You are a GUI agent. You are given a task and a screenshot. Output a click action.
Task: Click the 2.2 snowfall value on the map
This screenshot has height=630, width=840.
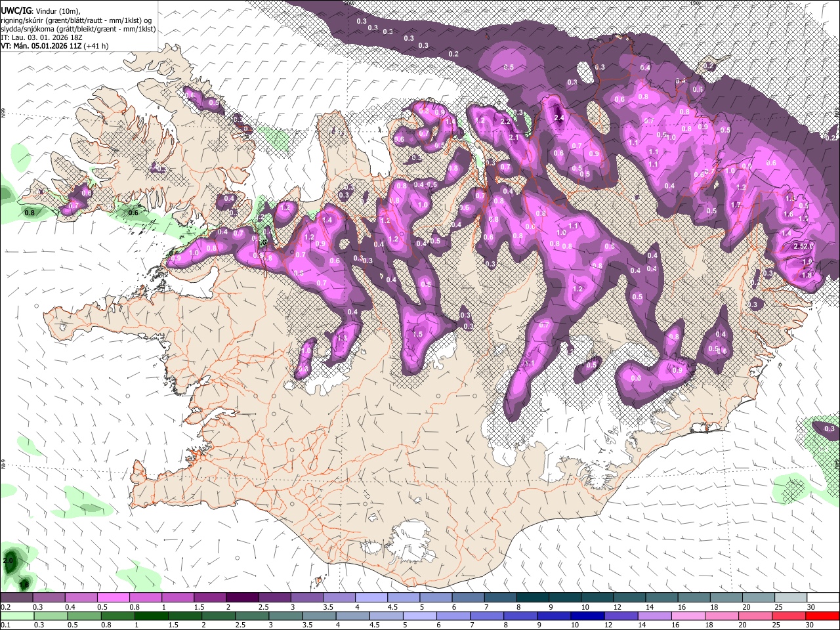click(x=505, y=122)
